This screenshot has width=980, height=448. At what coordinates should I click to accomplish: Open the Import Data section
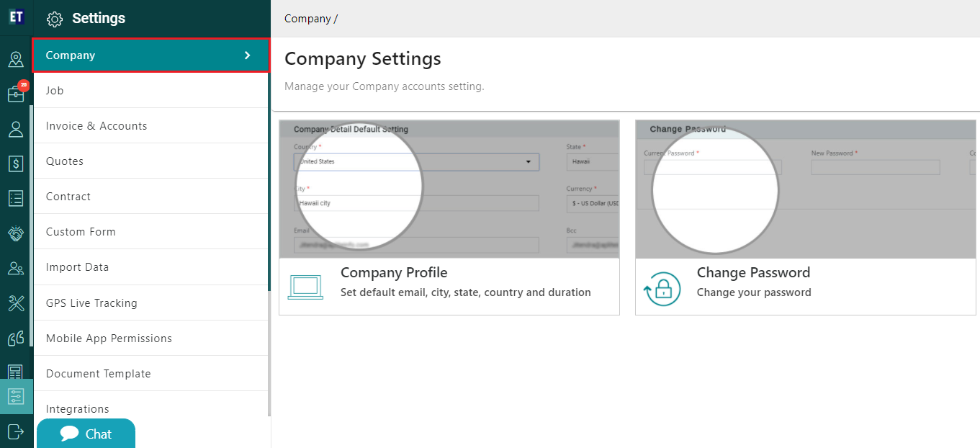pyautogui.click(x=151, y=267)
